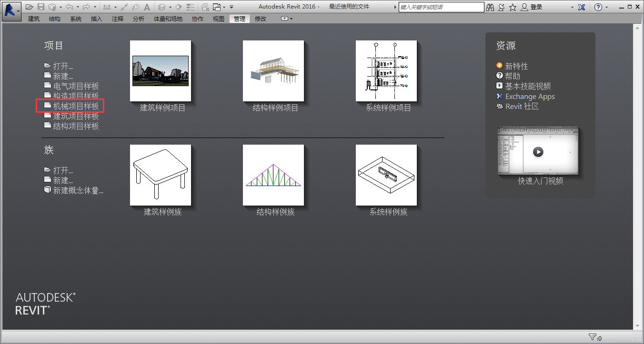Click the Undo arrow icon
Viewport: 644px width, 344px height.
pos(70,7)
